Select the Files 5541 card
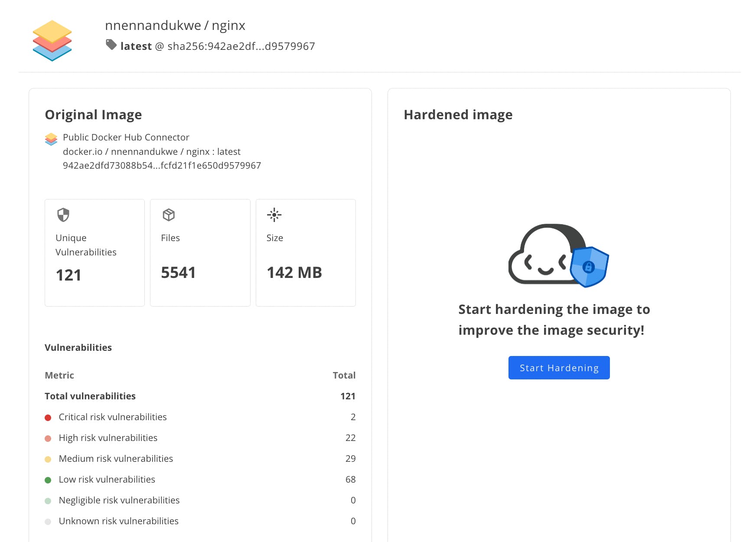Image resolution: width=756 pixels, height=542 pixels. click(200, 253)
